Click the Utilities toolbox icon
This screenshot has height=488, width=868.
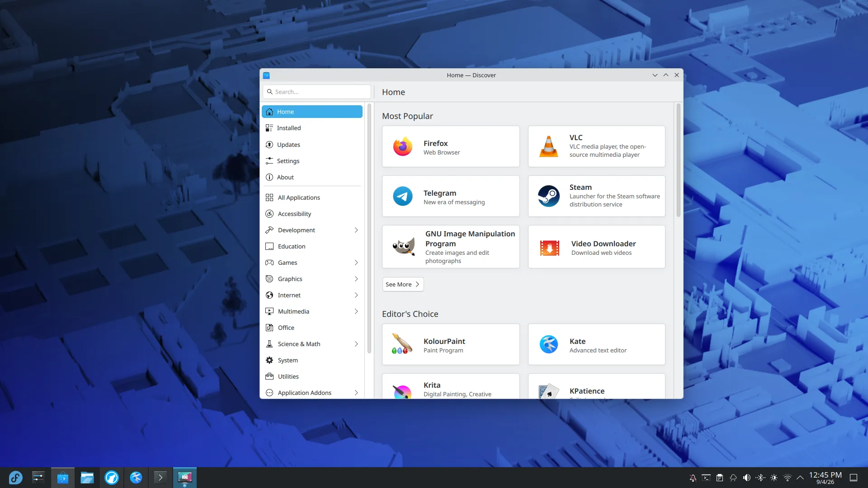pyautogui.click(x=269, y=376)
